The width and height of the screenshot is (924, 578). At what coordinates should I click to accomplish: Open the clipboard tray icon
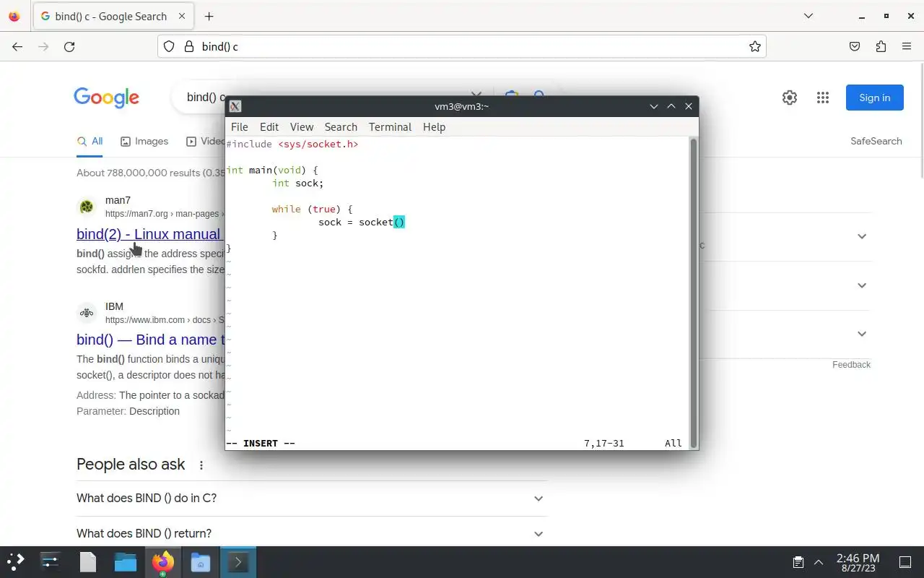pyautogui.click(x=798, y=561)
